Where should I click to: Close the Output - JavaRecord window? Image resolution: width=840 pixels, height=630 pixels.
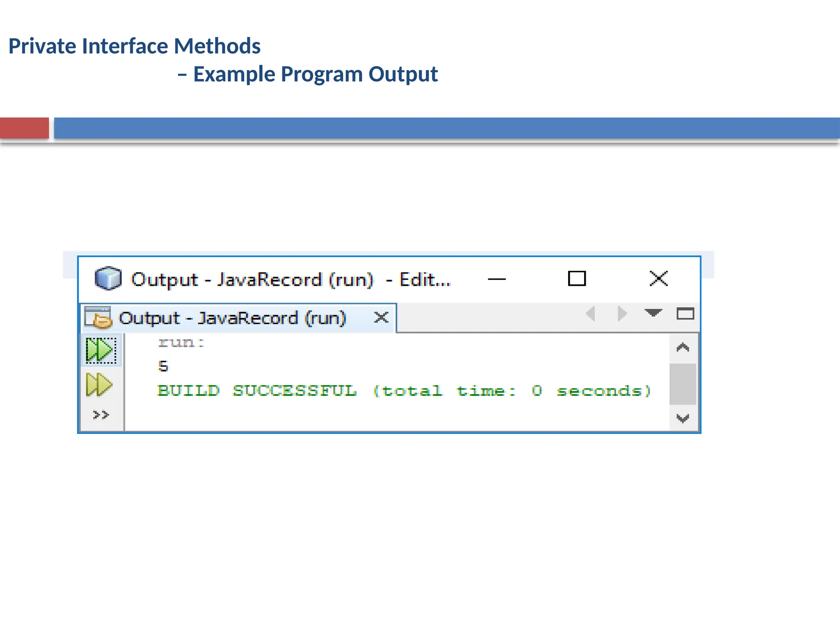(x=659, y=278)
